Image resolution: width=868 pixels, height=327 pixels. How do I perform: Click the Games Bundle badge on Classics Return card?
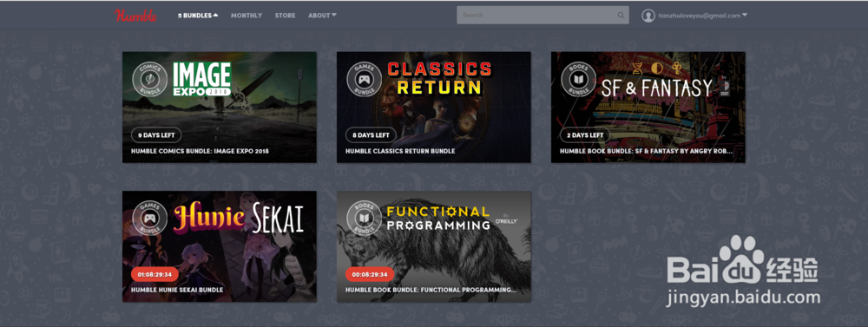coord(365,79)
